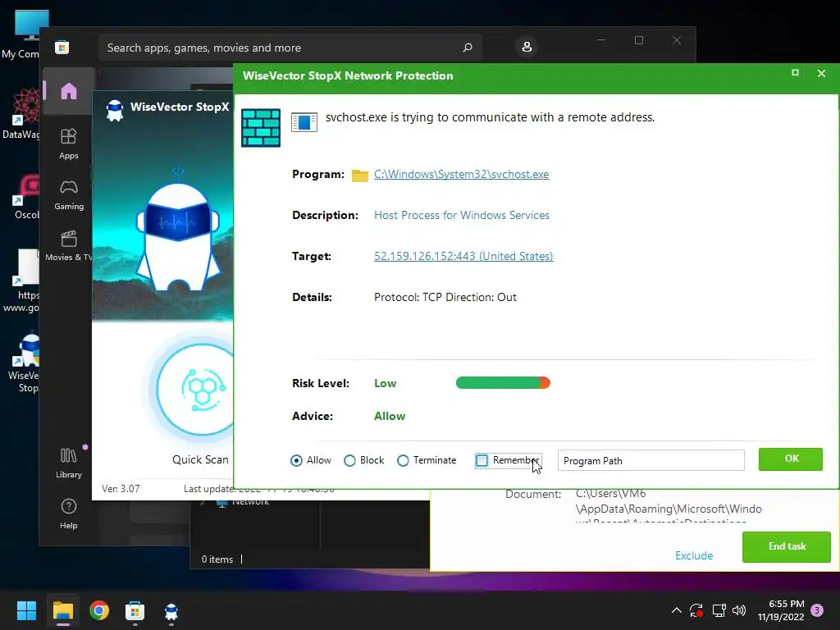Open the https www.go desktop shortcut
The width and height of the screenshot is (840, 630).
[21, 281]
